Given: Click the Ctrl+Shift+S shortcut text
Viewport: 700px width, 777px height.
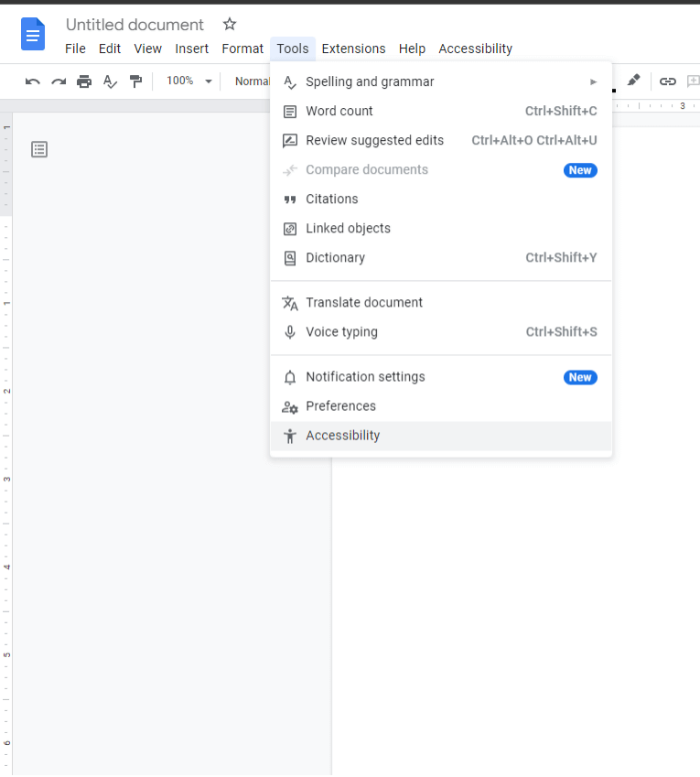Looking at the screenshot, I should pyautogui.click(x=561, y=331).
